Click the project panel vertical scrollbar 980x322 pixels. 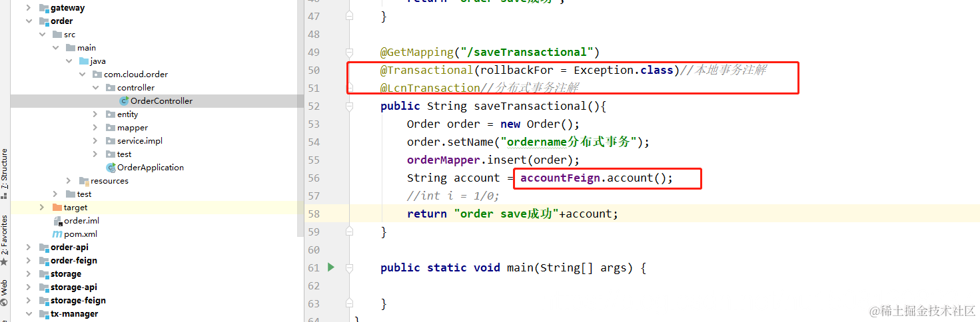(x=300, y=118)
